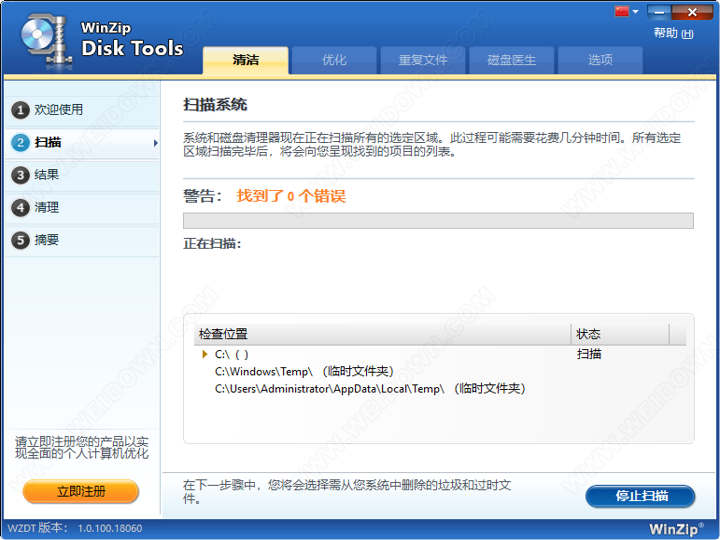This screenshot has width=720, height=540.
Task: Select the C:\ ( ) row
Action: coord(440,354)
